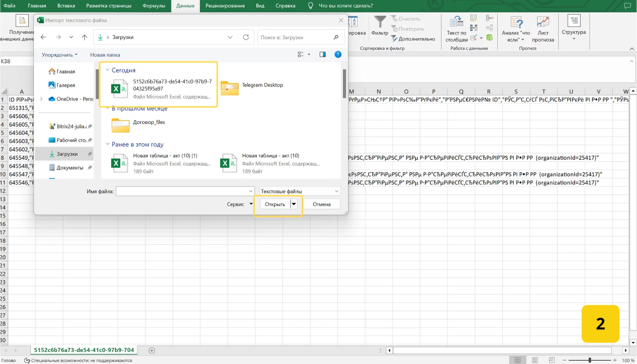
Task: Open the Organize dropdown menu
Action: point(59,55)
